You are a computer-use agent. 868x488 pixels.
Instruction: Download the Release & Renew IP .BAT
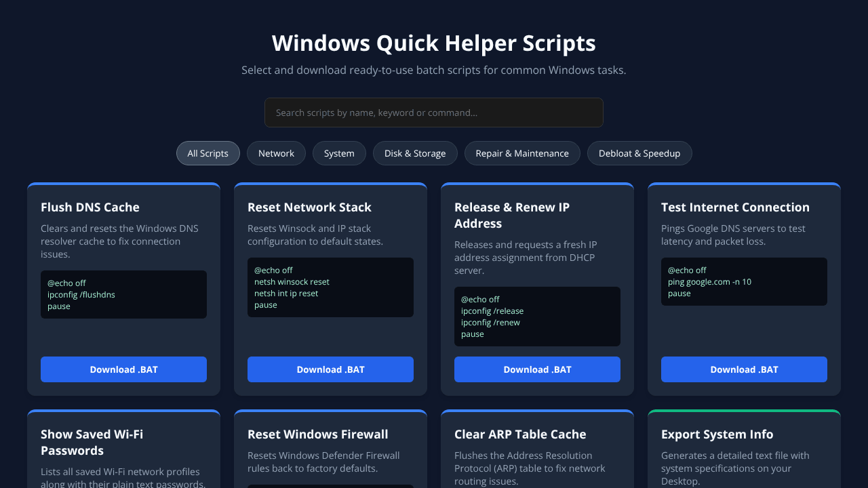point(537,369)
